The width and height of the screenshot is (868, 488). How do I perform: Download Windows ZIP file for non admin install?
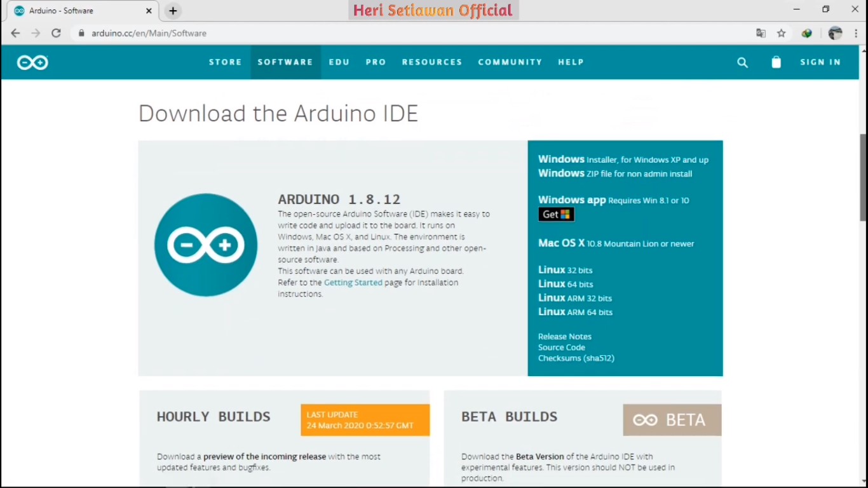pos(615,173)
